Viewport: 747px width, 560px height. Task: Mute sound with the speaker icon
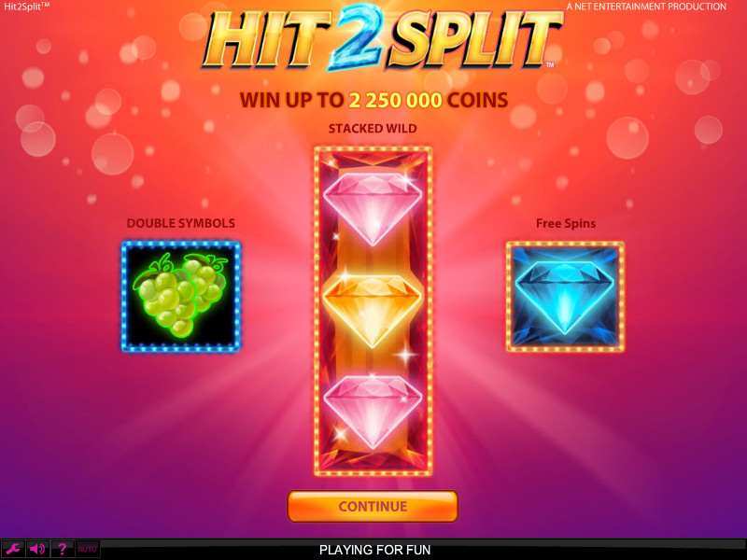(x=37, y=549)
